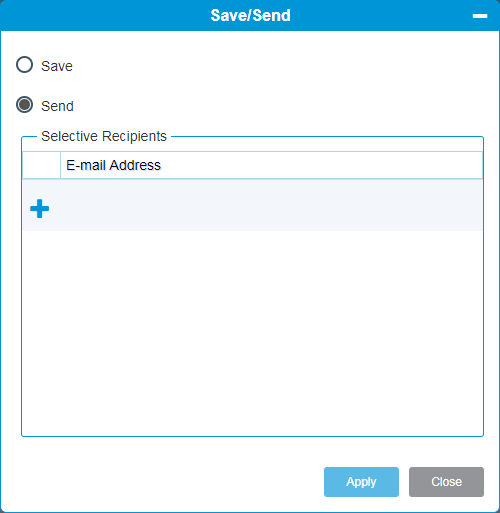Focus the e-mail address cell in the add row
The width and height of the screenshot is (500, 513).
pos(271,205)
